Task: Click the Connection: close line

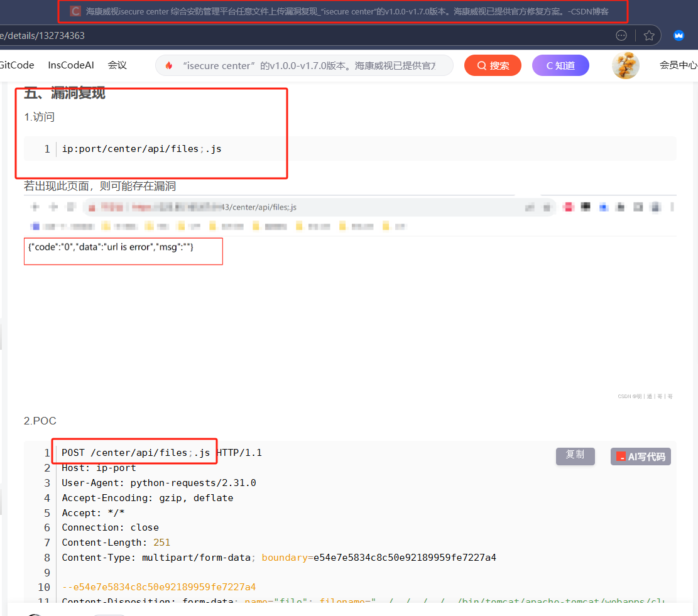Action: pos(111,527)
